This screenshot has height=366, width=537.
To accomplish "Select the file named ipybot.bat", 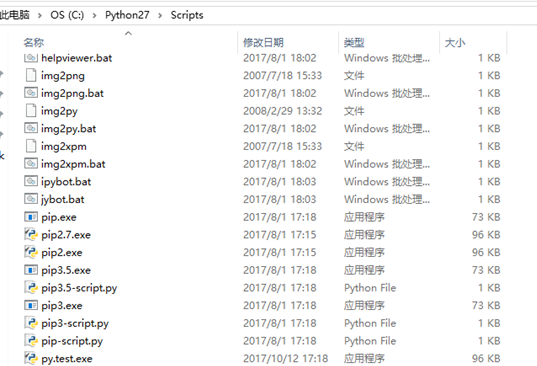I will pyautogui.click(x=66, y=182).
